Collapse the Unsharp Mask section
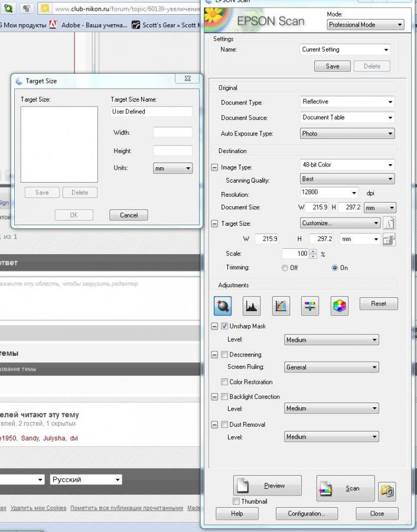417x532 pixels. [214, 326]
